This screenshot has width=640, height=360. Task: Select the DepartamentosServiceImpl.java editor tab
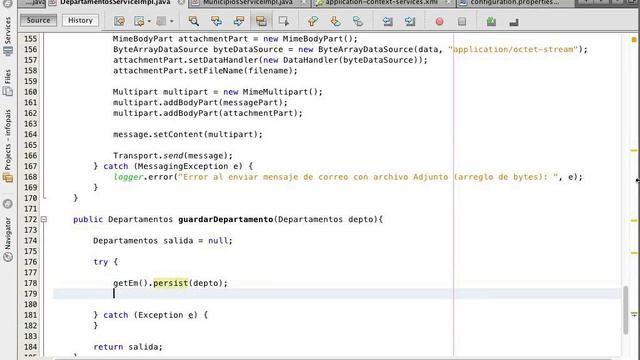pyautogui.click(x=115, y=2)
